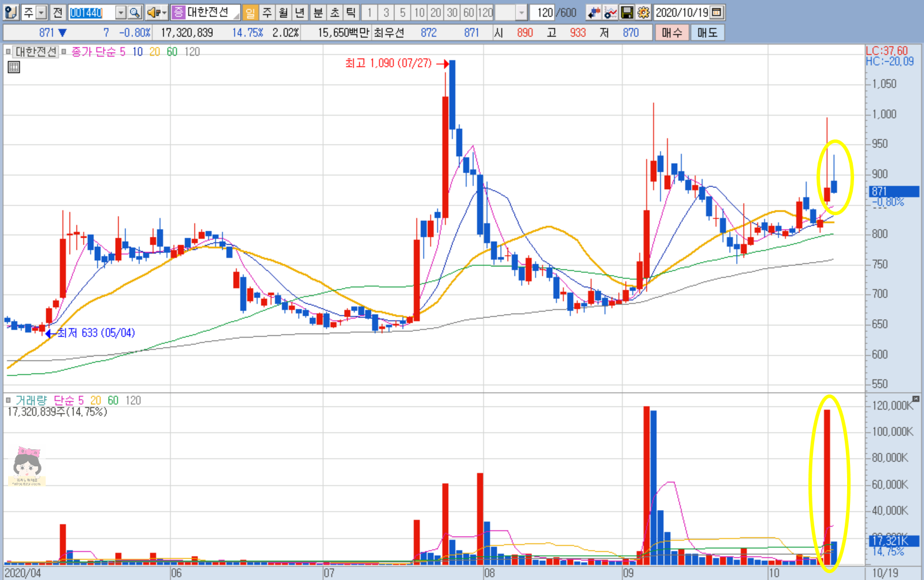Click the date field 2020/10/19
The height and width of the screenshot is (580, 924).
[x=681, y=12]
